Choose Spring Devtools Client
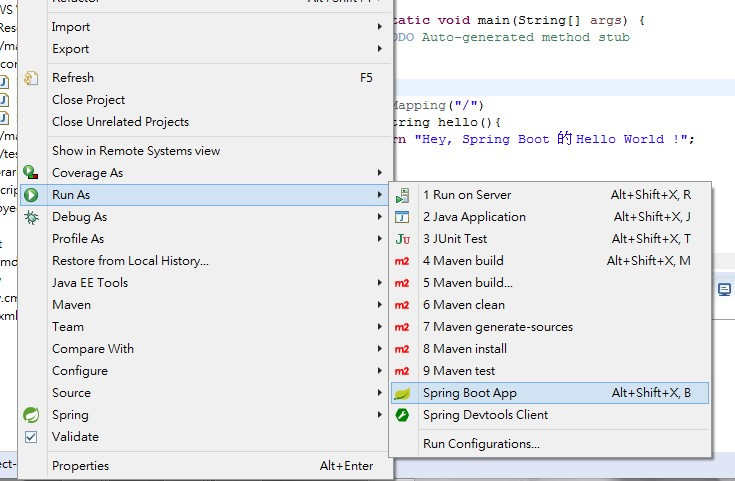The image size is (735, 481). (550, 415)
